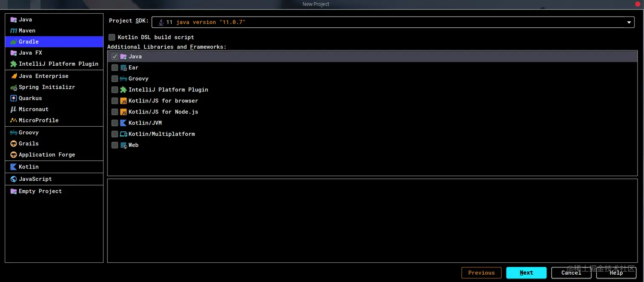Click the red window close button

pos(638,4)
